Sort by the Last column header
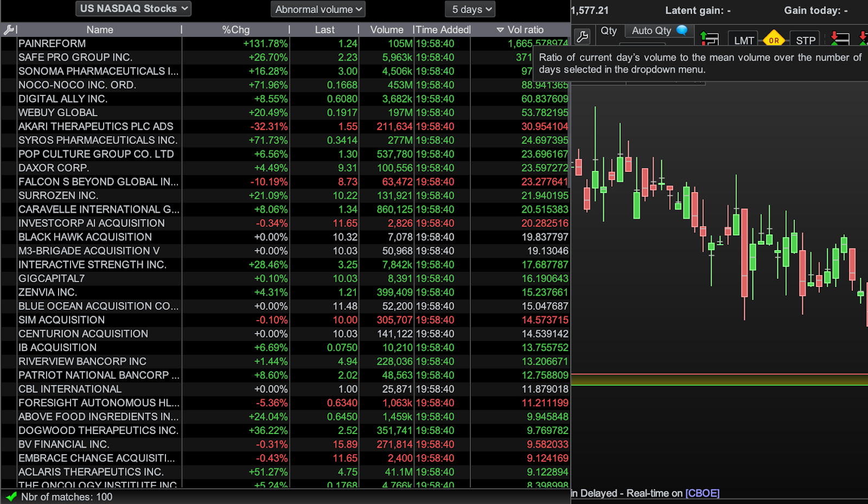 pos(324,30)
